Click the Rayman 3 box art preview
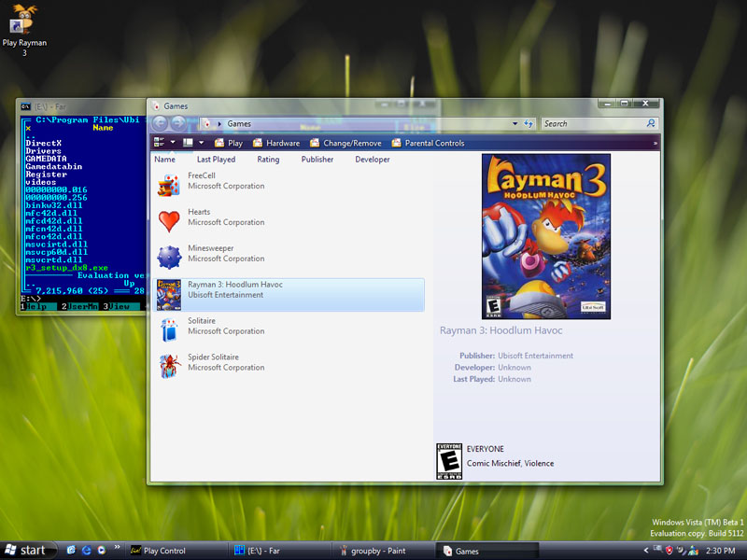 [546, 236]
